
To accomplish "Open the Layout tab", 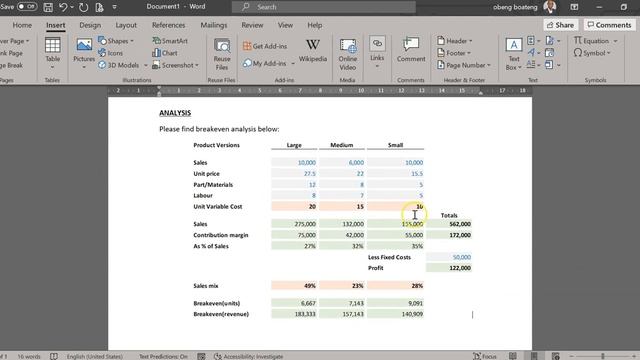I will click(x=126, y=25).
